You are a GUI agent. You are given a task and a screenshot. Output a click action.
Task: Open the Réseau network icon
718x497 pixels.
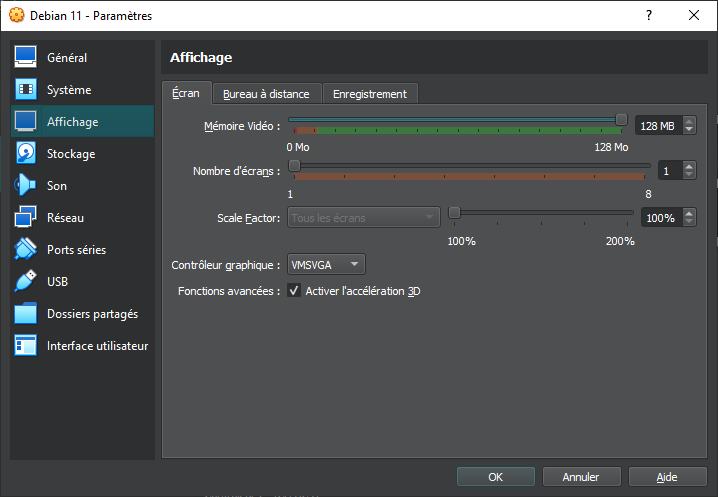click(26, 218)
